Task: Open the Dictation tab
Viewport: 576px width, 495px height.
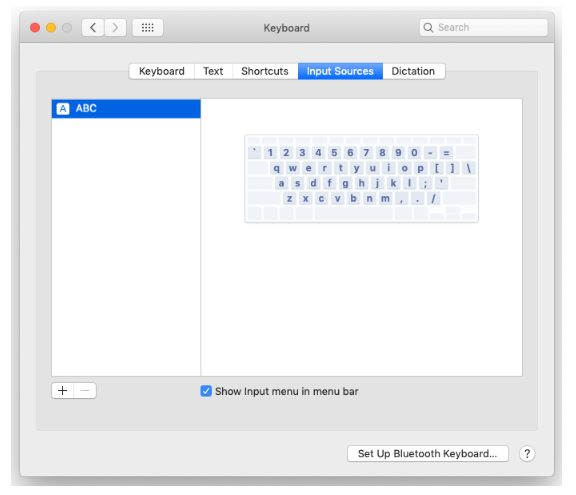Action: (x=413, y=71)
